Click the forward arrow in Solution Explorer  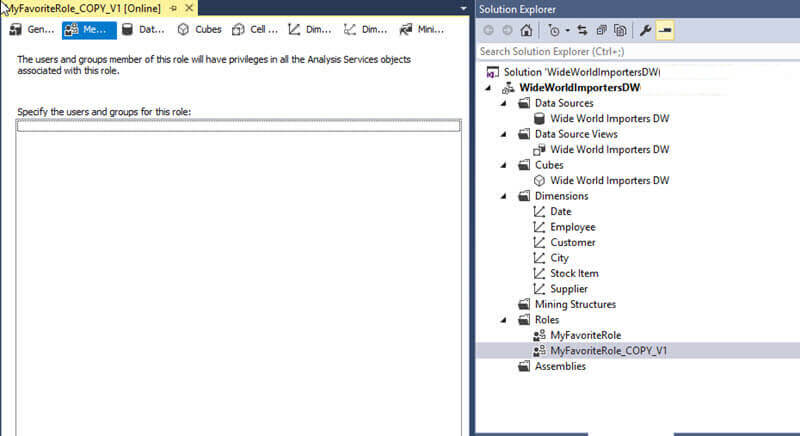pyautogui.click(x=507, y=31)
